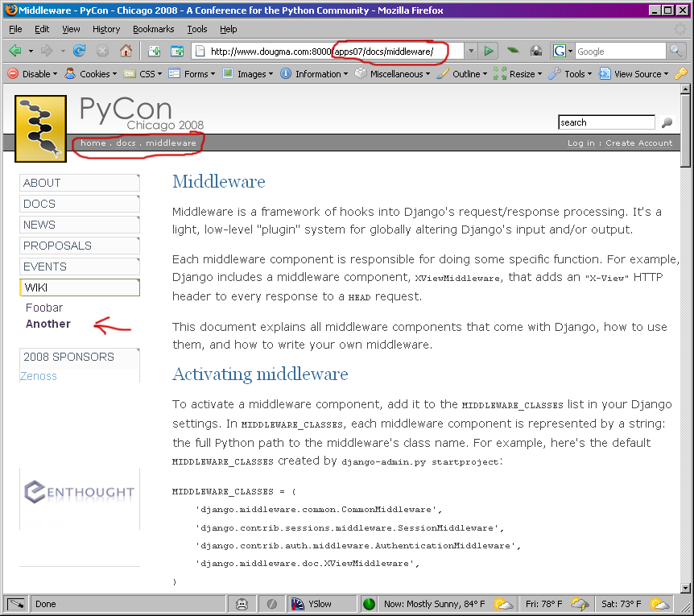Click the magnifier icon in the Google search box
The image size is (694, 616).
[x=676, y=51]
